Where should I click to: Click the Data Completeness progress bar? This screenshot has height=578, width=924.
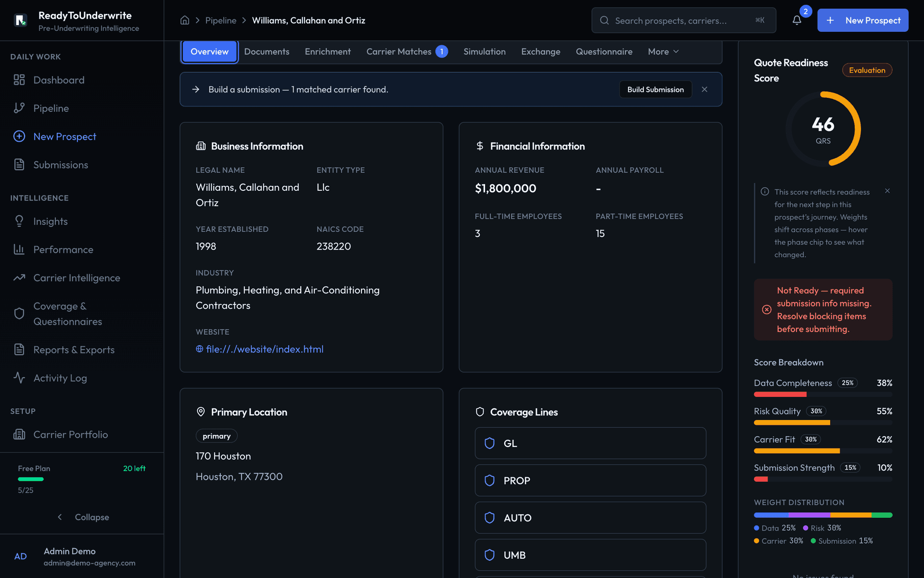[x=823, y=394]
